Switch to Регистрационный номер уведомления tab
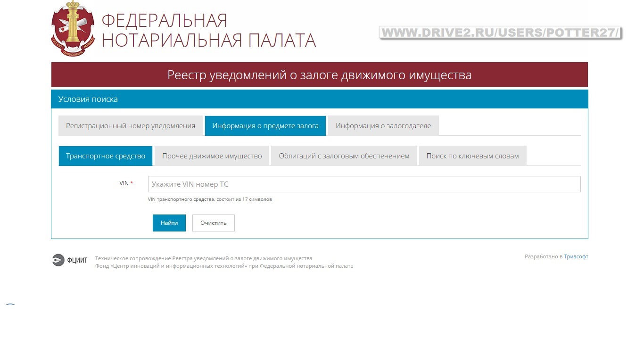 [x=131, y=126]
